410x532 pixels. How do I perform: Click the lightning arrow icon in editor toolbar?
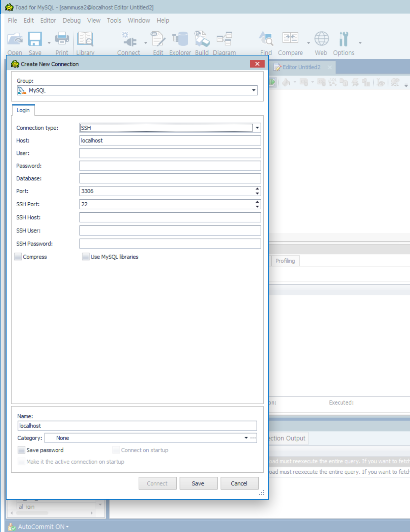tap(355, 82)
